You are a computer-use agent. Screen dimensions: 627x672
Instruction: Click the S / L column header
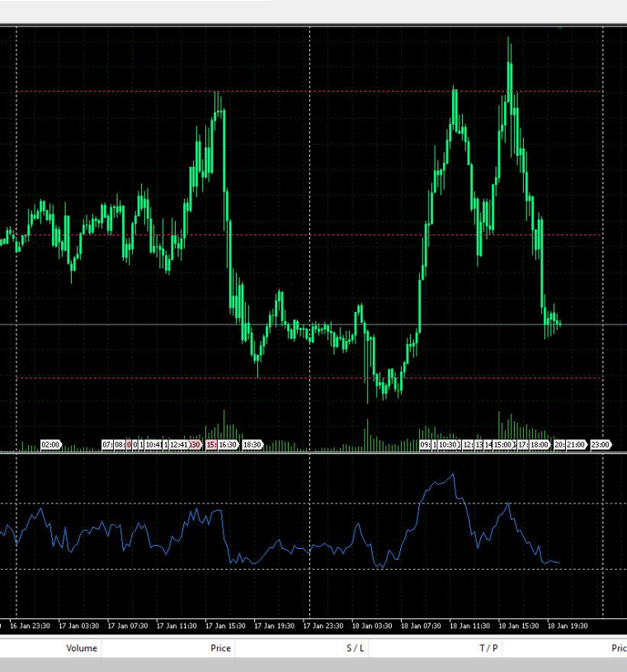pyautogui.click(x=355, y=648)
